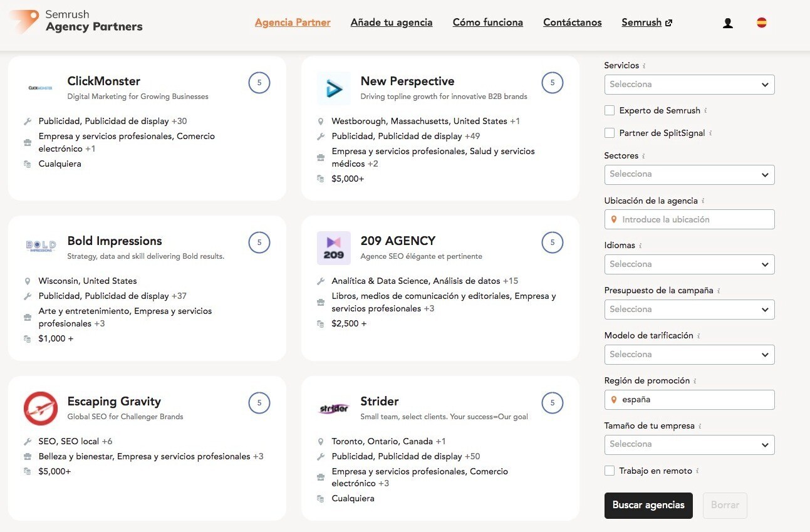Click the ClickMonster rating circle
Image resolution: width=810 pixels, height=532 pixels.
(x=259, y=83)
